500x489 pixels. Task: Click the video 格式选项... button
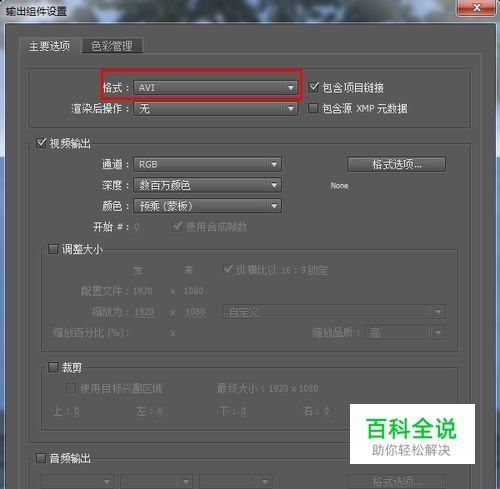click(x=396, y=164)
